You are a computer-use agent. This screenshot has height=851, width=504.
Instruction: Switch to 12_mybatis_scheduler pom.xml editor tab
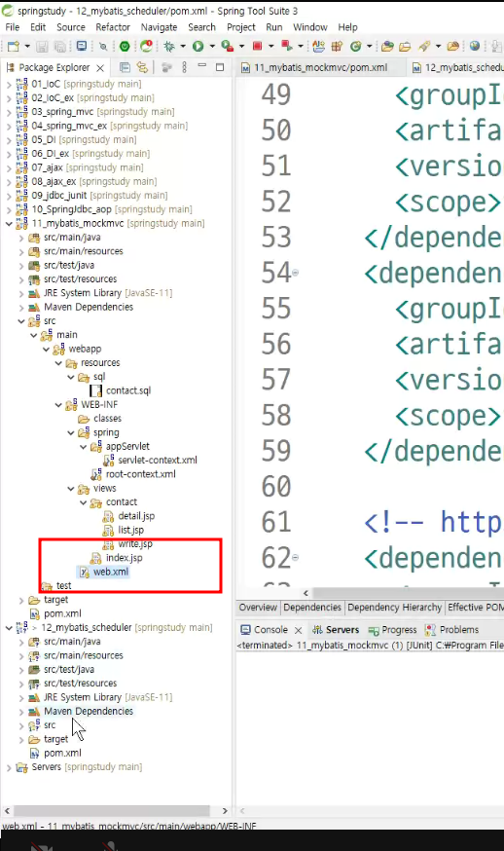(x=456, y=68)
